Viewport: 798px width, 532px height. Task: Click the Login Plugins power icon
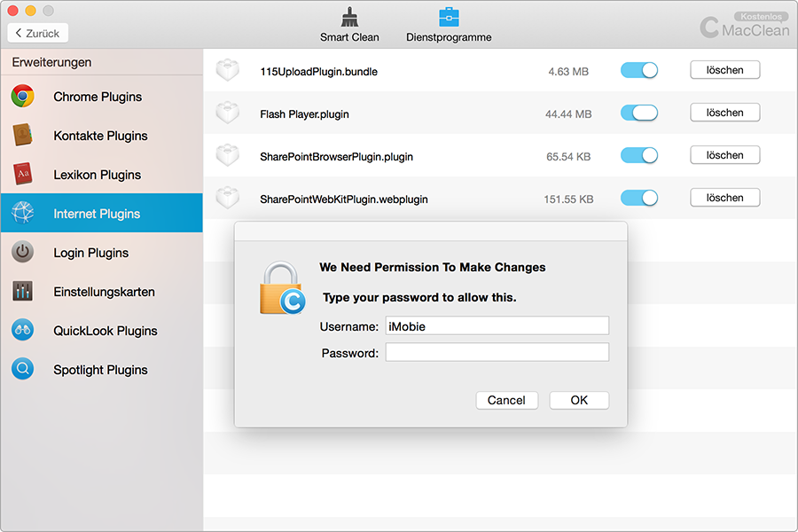pyautogui.click(x=23, y=252)
